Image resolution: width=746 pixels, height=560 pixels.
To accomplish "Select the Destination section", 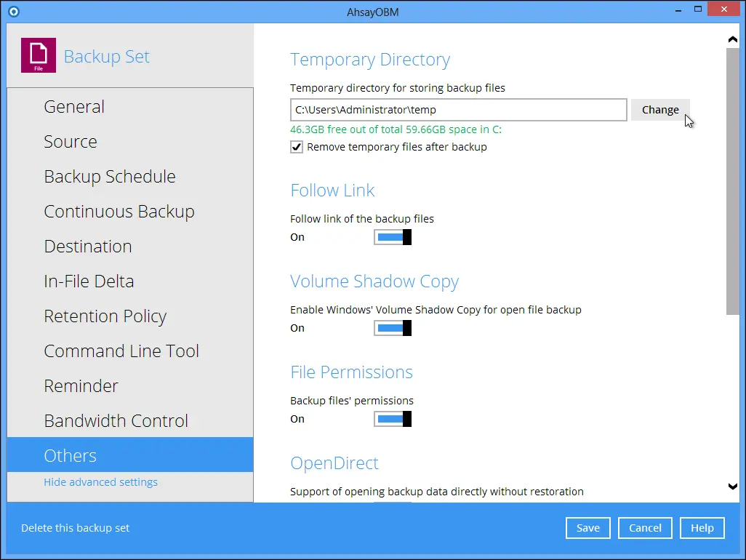I will [x=87, y=246].
